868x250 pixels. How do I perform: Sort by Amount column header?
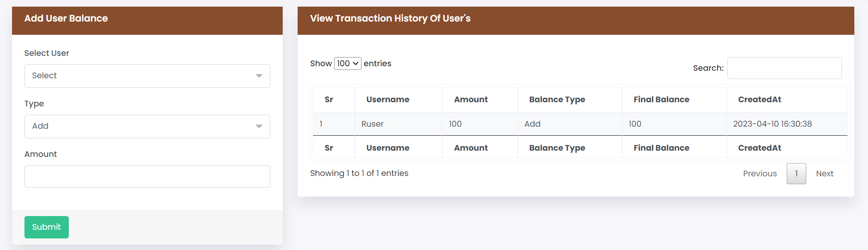(x=471, y=99)
